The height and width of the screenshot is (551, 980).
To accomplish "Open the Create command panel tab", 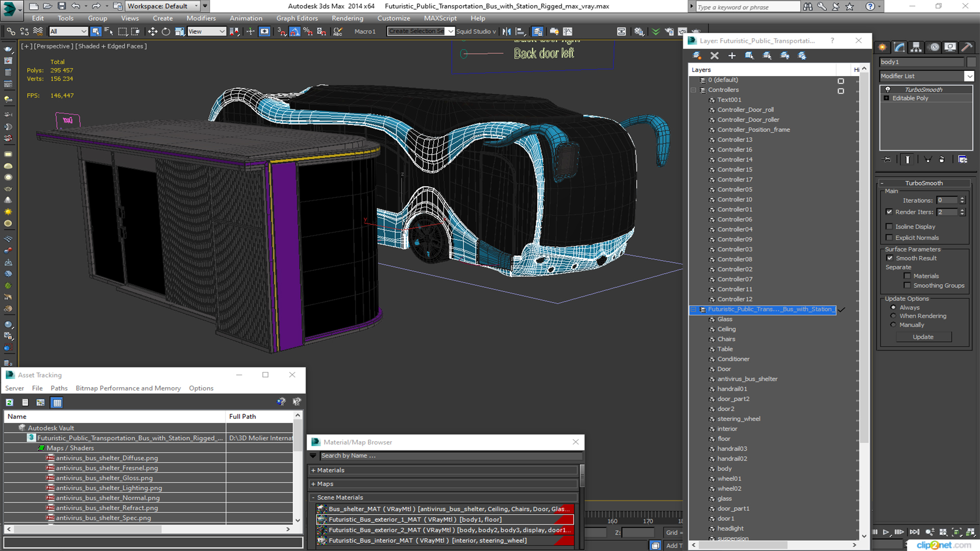I will click(x=883, y=47).
